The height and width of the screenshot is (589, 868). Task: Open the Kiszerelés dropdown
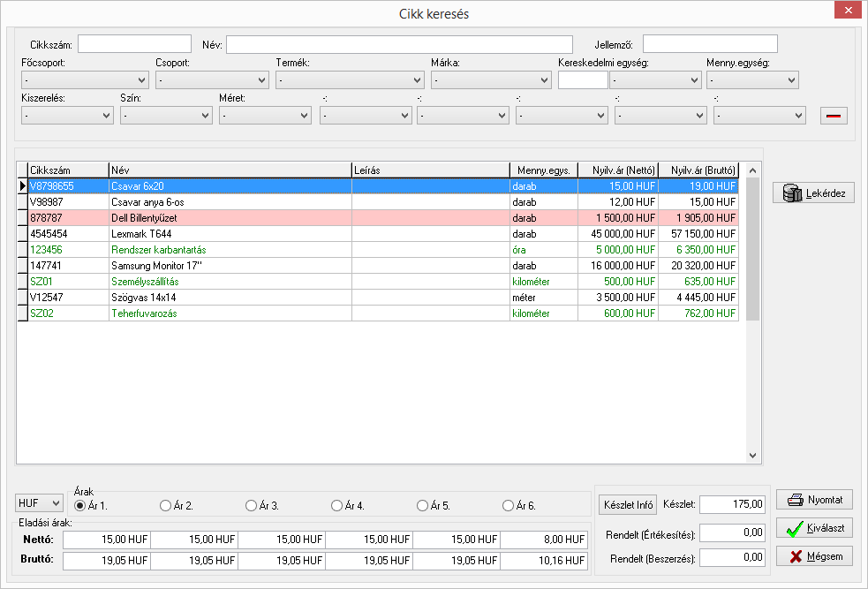tap(67, 116)
